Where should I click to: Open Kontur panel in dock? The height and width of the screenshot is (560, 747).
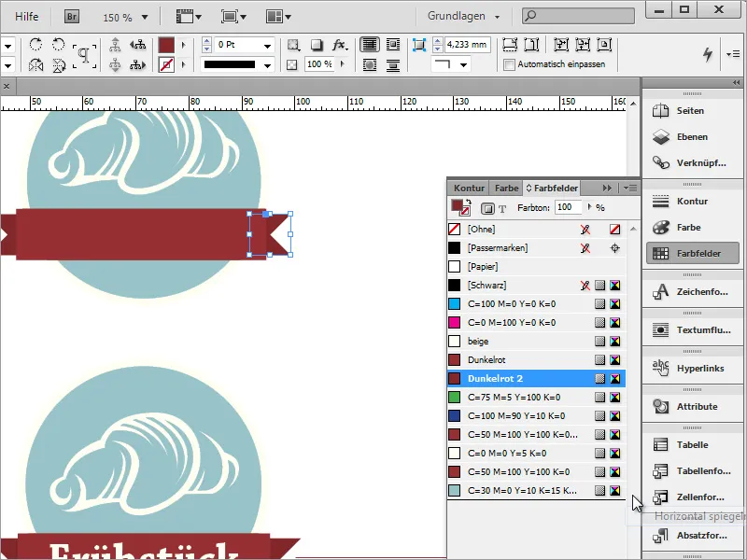(692, 202)
